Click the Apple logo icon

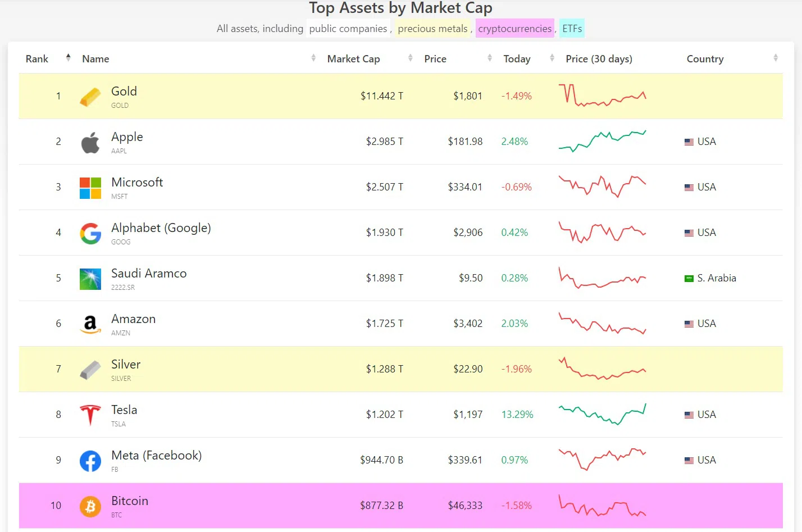coord(90,143)
